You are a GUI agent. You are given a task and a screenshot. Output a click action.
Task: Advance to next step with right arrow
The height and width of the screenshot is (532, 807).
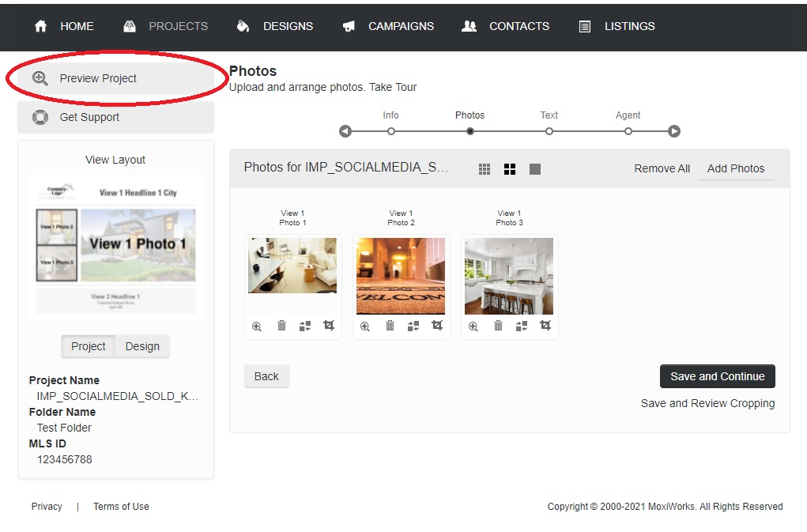673,131
